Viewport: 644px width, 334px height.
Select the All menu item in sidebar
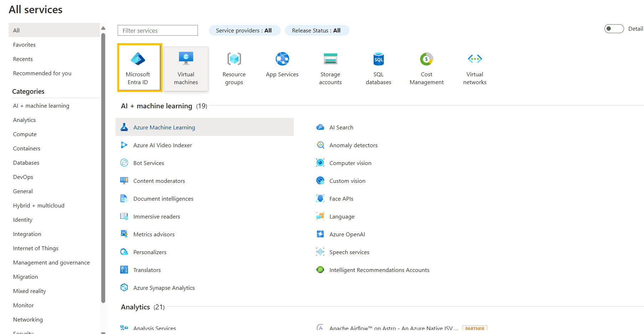(x=54, y=30)
